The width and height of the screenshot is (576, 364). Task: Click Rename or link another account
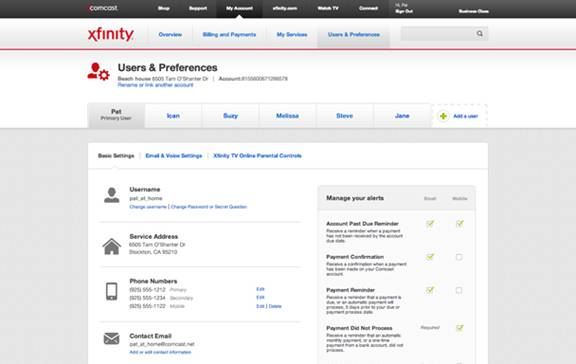pyautogui.click(x=155, y=85)
